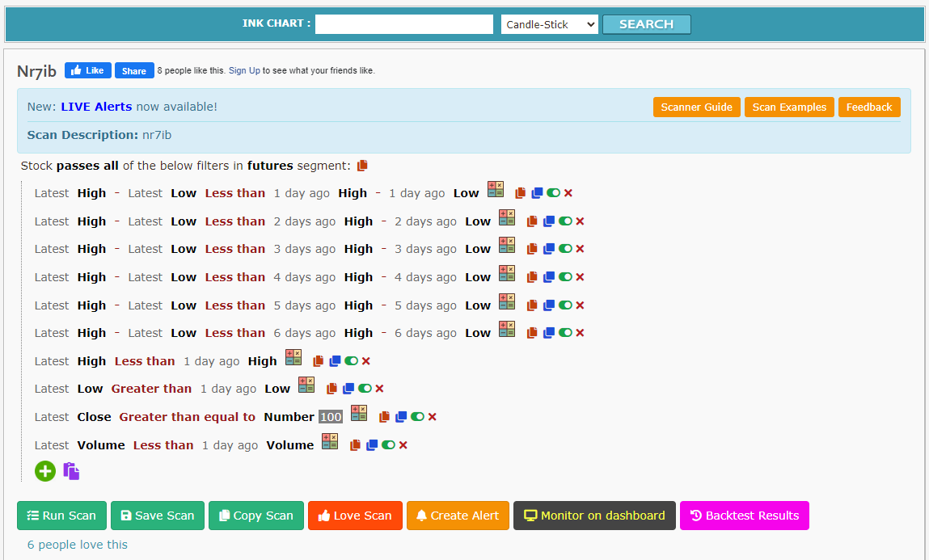The width and height of the screenshot is (929, 560).
Task: Open Backtest Results
Action: pos(744,516)
